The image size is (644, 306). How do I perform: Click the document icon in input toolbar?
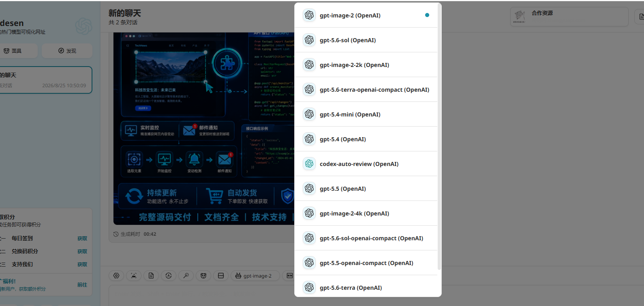coord(151,276)
